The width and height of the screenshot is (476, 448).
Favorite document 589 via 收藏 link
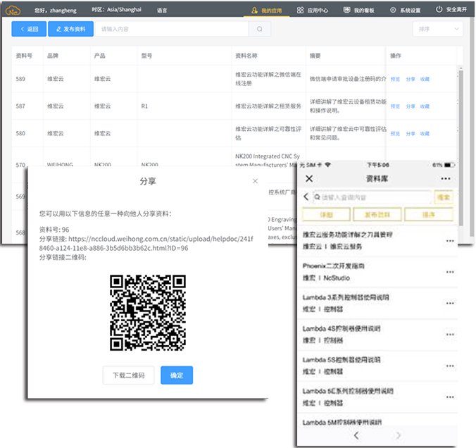pos(425,79)
